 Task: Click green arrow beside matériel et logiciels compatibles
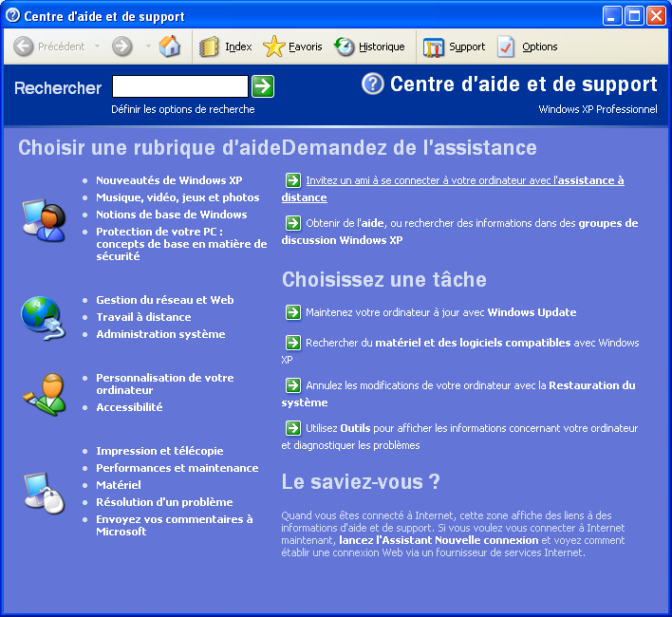[293, 343]
